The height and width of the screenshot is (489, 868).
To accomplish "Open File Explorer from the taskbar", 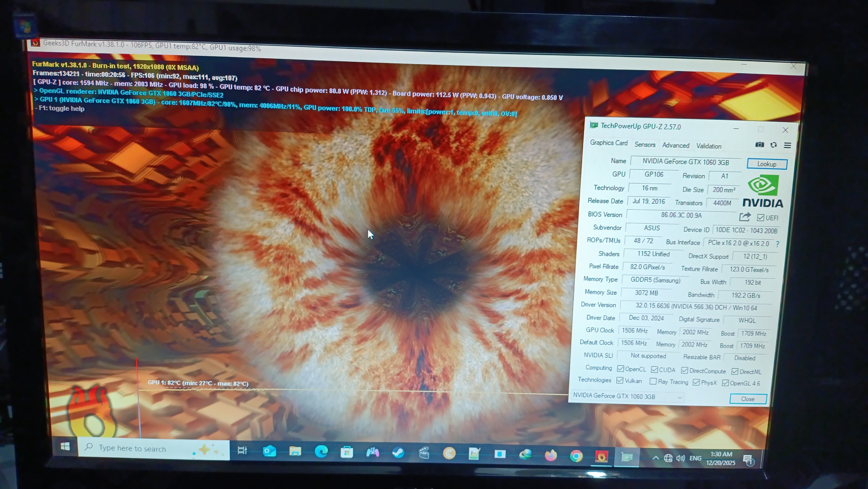I will 295,451.
